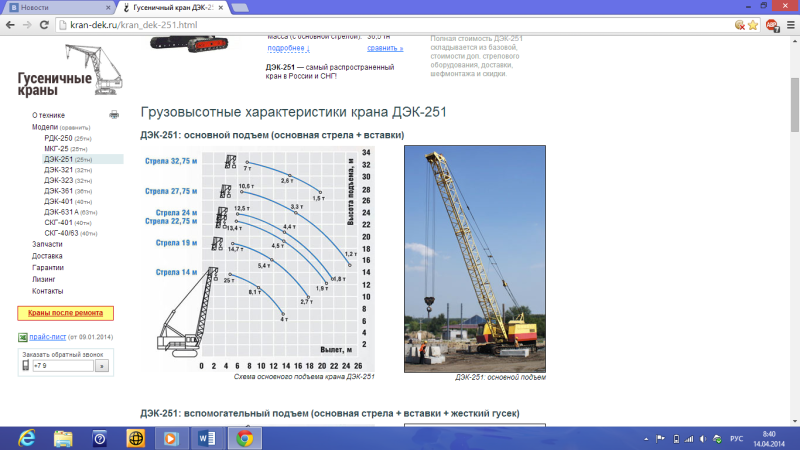This screenshot has height=450, width=800.
Task: Open the globe browser taskbar icon
Action: click(136, 438)
